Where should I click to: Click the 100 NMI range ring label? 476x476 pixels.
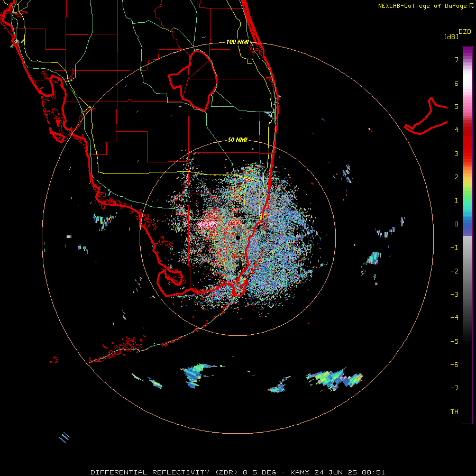[237, 42]
